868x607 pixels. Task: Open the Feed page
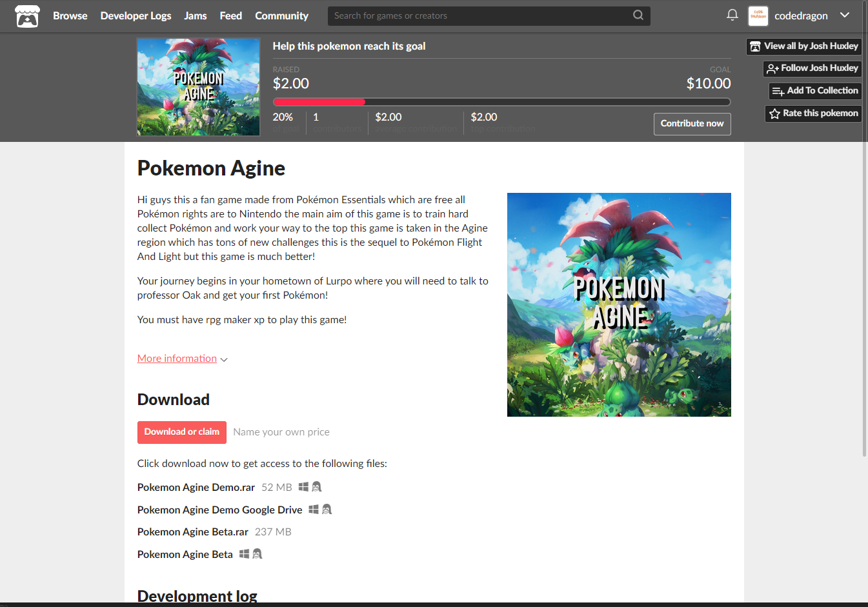coord(231,16)
